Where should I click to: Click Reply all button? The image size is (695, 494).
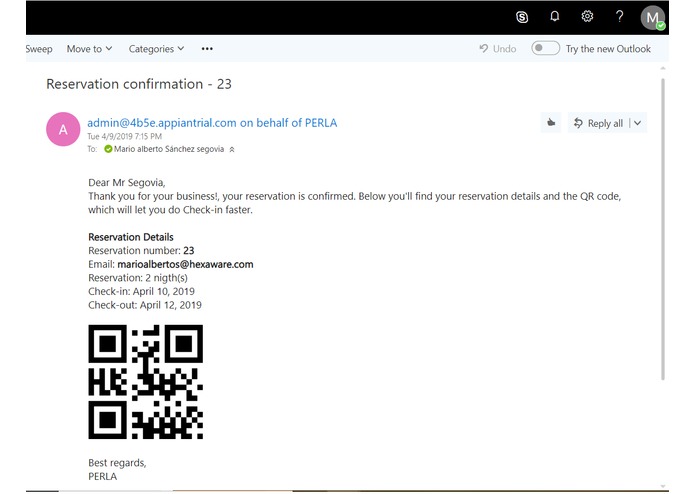[x=599, y=123]
